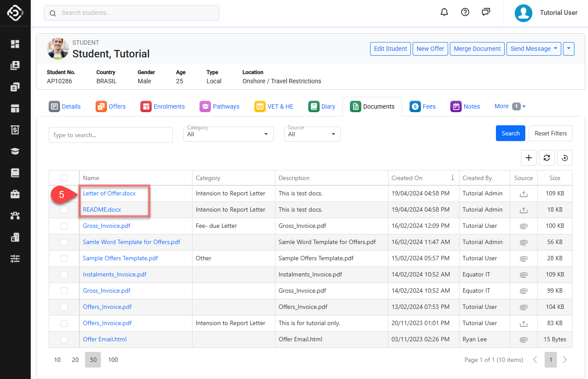588x379 pixels.
Task: Open the chat messages icon
Action: click(486, 12)
